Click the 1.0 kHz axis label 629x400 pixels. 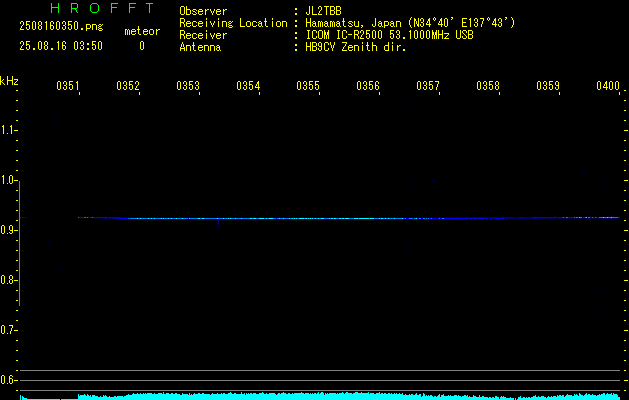click(8, 180)
